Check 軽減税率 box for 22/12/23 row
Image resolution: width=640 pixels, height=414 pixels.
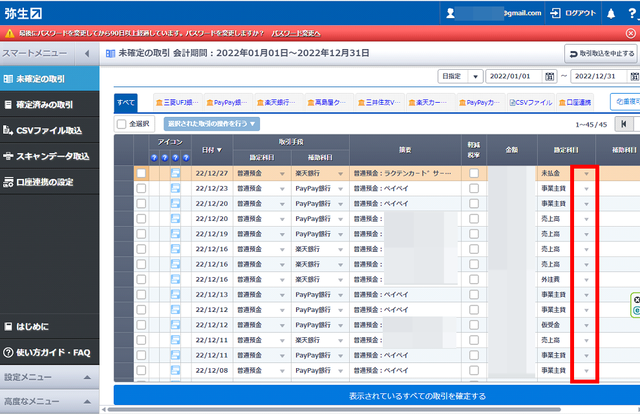click(x=474, y=189)
